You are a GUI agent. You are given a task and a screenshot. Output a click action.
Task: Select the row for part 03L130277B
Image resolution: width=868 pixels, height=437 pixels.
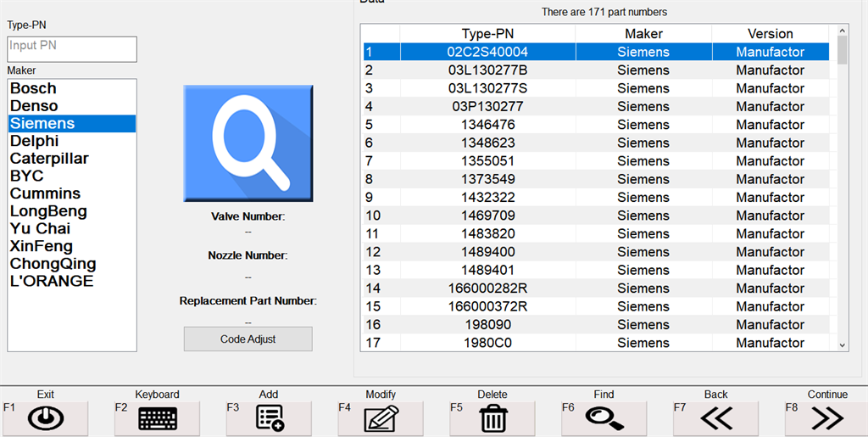(x=487, y=70)
